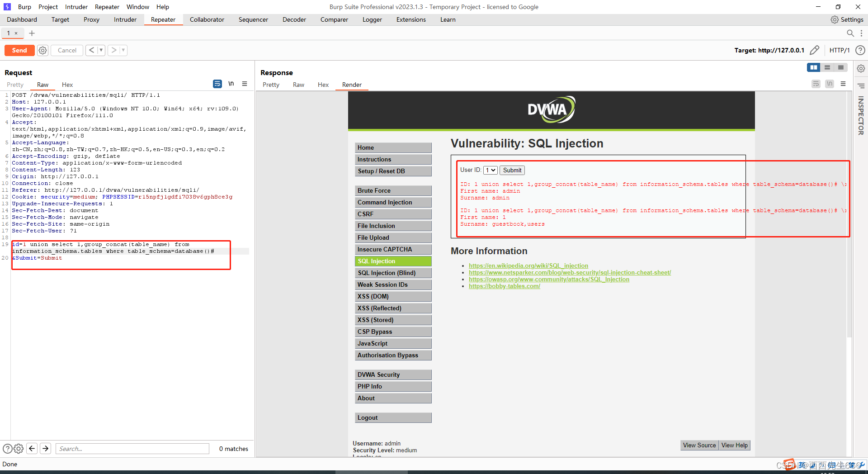Select the request Pretty view tab
868x474 pixels.
(x=15, y=85)
